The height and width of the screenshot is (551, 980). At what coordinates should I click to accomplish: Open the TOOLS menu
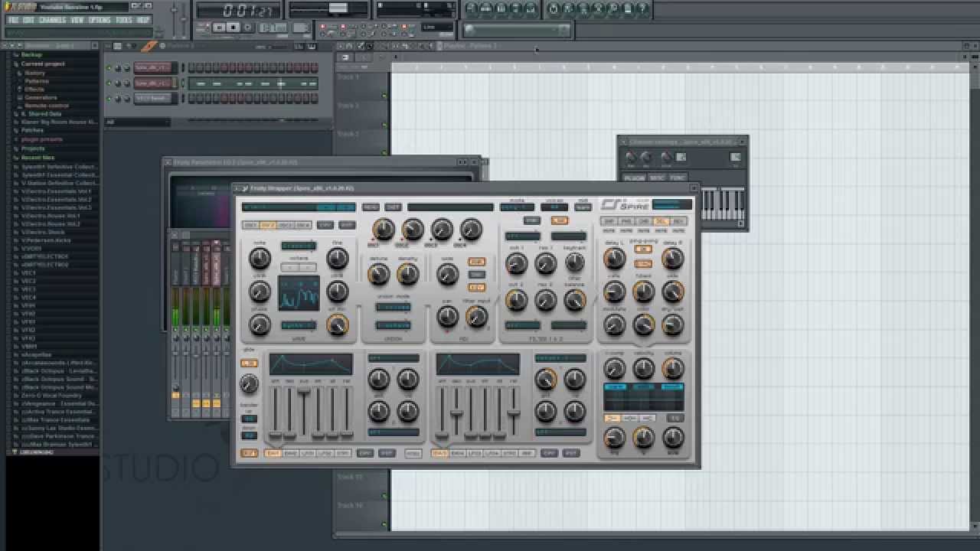pyautogui.click(x=123, y=20)
